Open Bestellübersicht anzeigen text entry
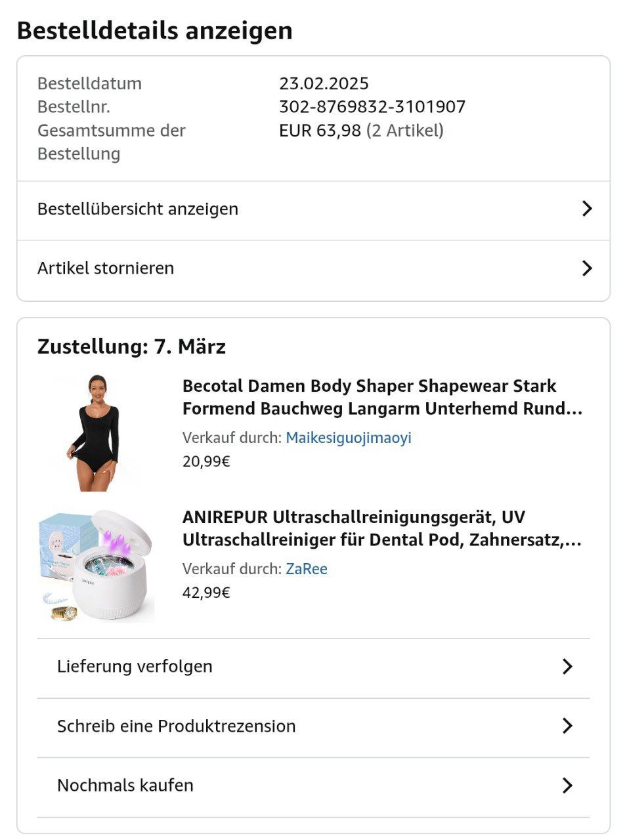 point(138,209)
